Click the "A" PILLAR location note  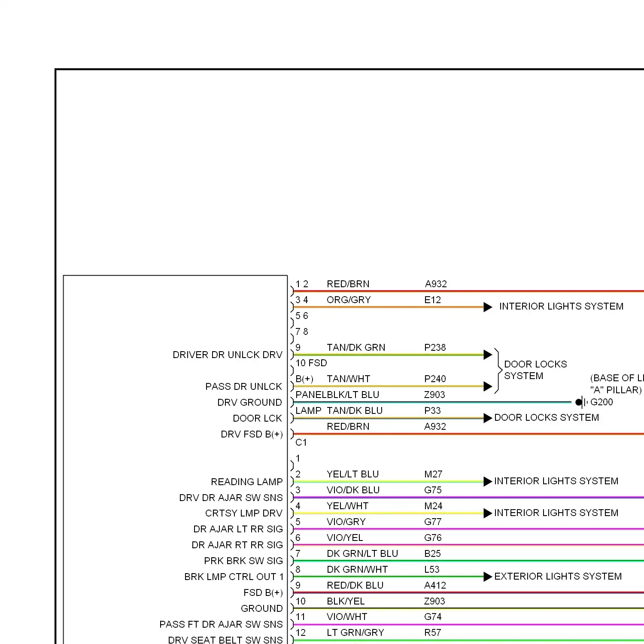pos(616,390)
